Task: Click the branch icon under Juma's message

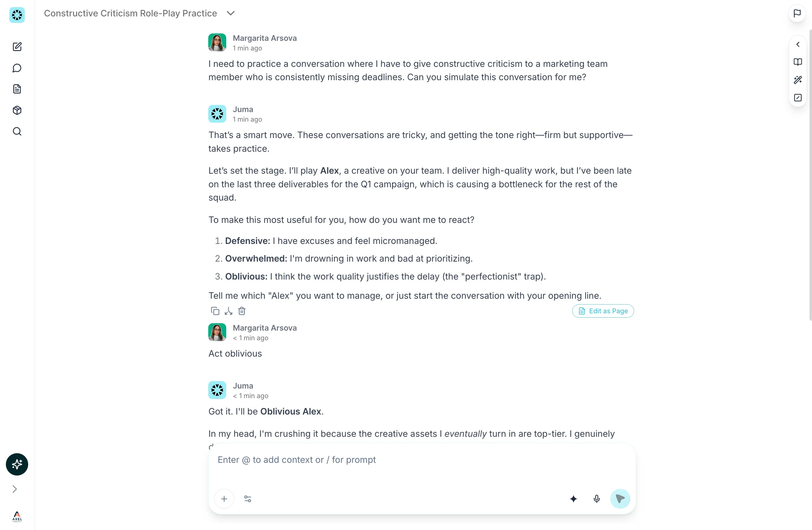Action: (229, 311)
